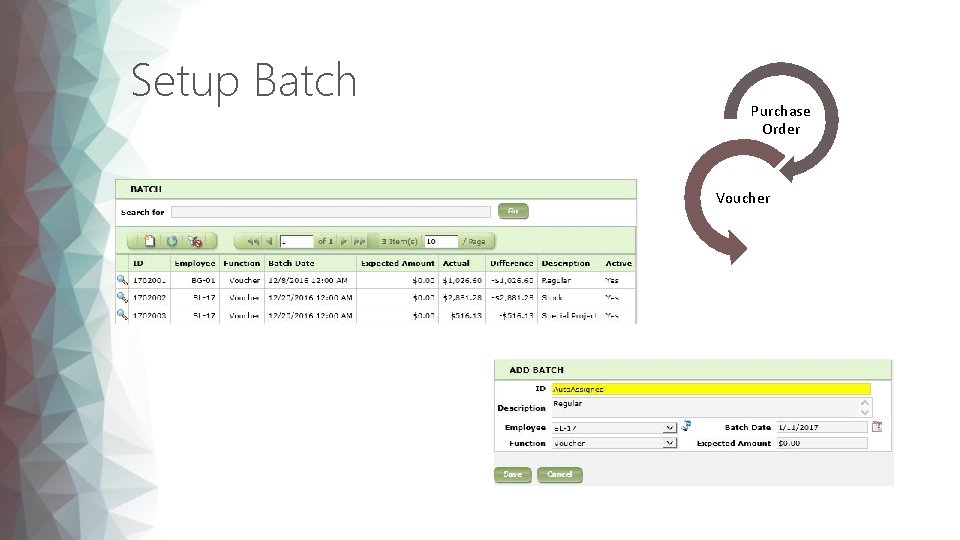The width and height of the screenshot is (960, 540).
Task: Sort by the ID column header
Action: pyautogui.click(x=138, y=263)
